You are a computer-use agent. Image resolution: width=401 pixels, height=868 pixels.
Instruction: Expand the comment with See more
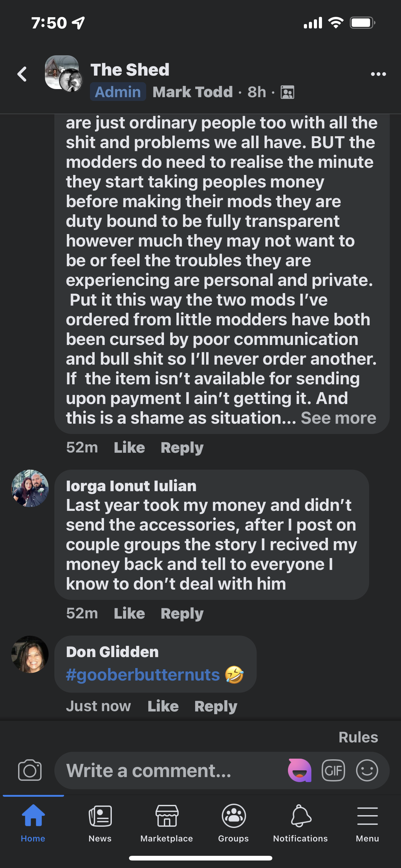click(x=338, y=418)
